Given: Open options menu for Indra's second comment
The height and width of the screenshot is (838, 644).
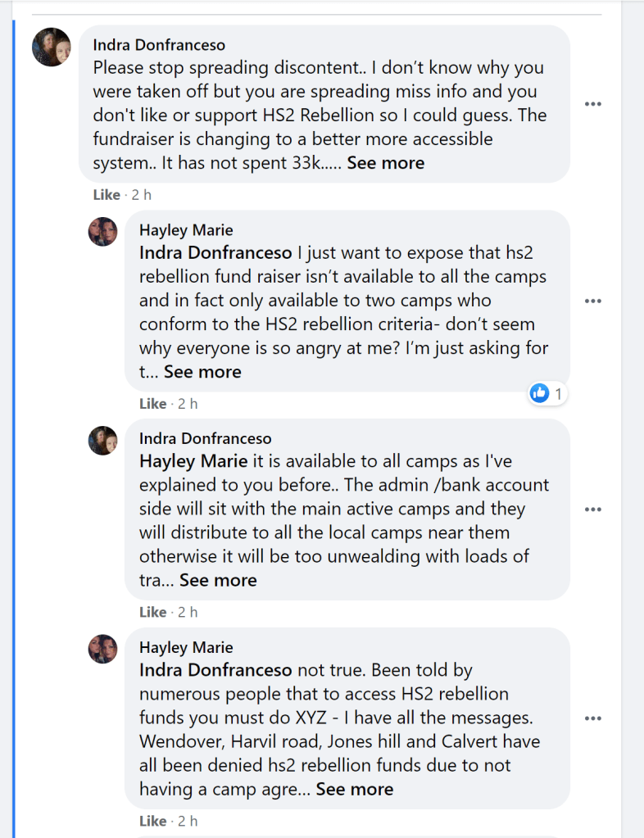Looking at the screenshot, I should click(593, 510).
